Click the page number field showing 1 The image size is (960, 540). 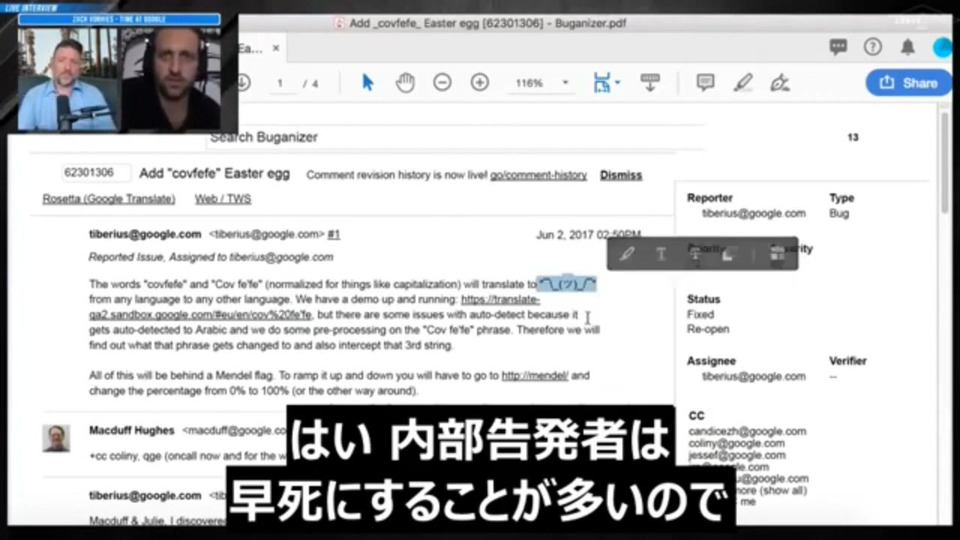pos(280,83)
